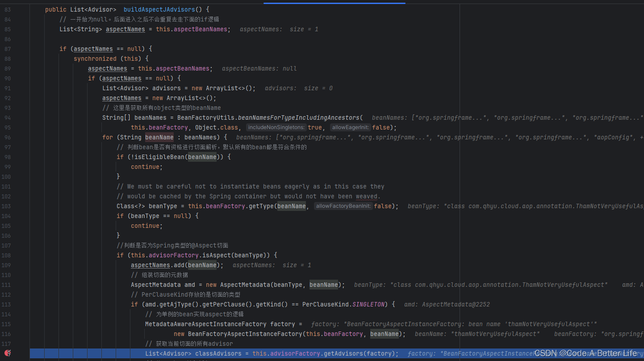
Task: Click aspectBeanNames field on line 85
Action: click(x=201, y=29)
